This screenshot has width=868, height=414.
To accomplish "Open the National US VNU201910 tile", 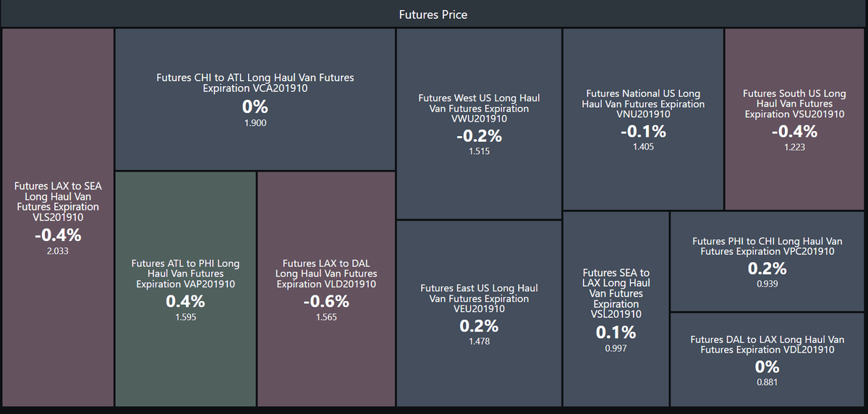I will coord(643,119).
